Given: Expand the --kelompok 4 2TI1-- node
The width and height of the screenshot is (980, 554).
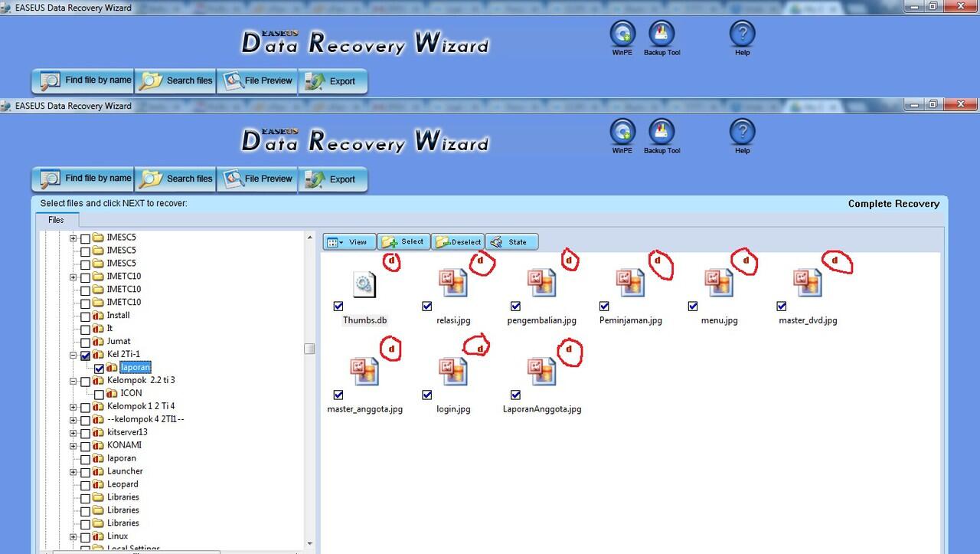Looking at the screenshot, I should 73,420.
